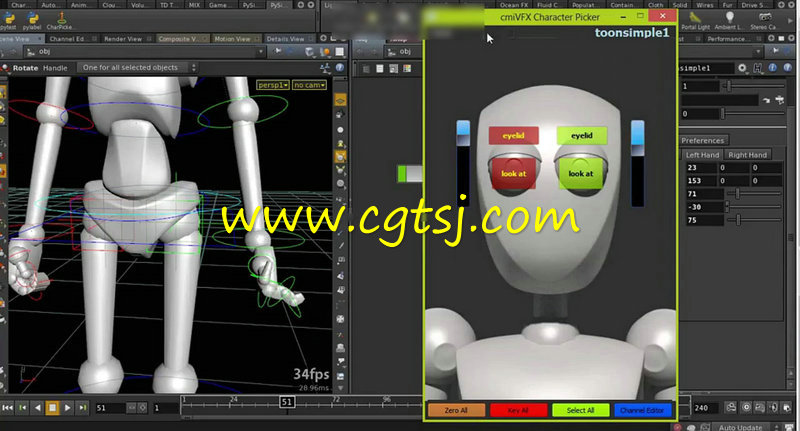Click the blue help icon in parameter pane header
This screenshot has width=800, height=431.
coord(787,68)
